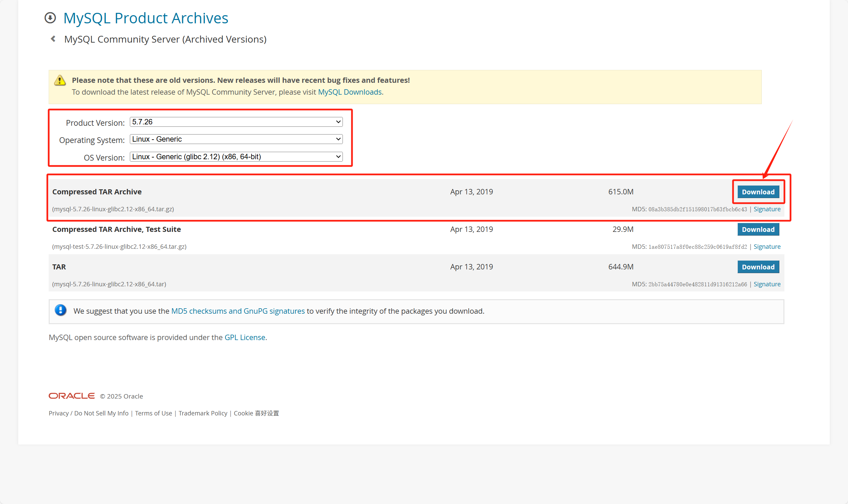848x504 pixels.
Task: Click the yellow warning triangle icon
Action: click(60, 80)
